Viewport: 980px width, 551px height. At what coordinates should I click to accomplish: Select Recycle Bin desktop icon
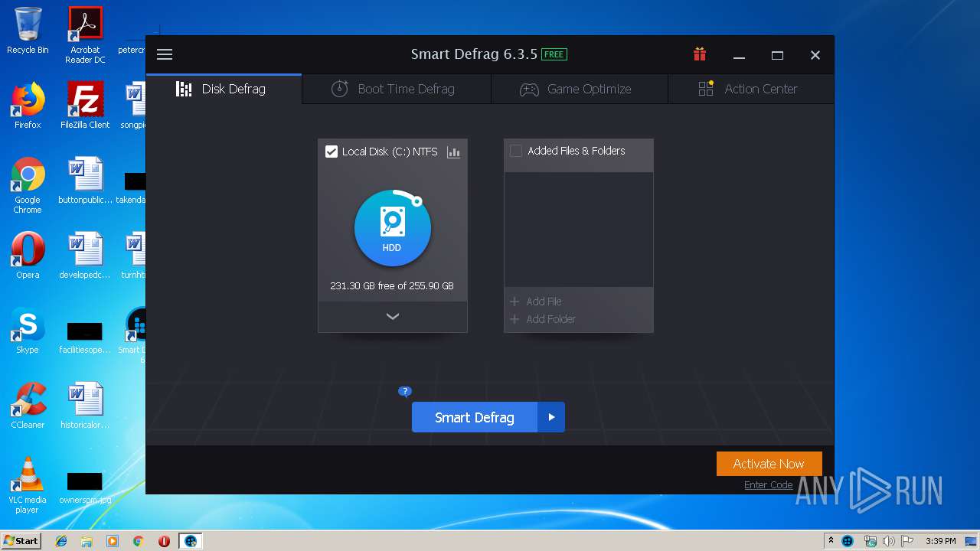coord(28,31)
